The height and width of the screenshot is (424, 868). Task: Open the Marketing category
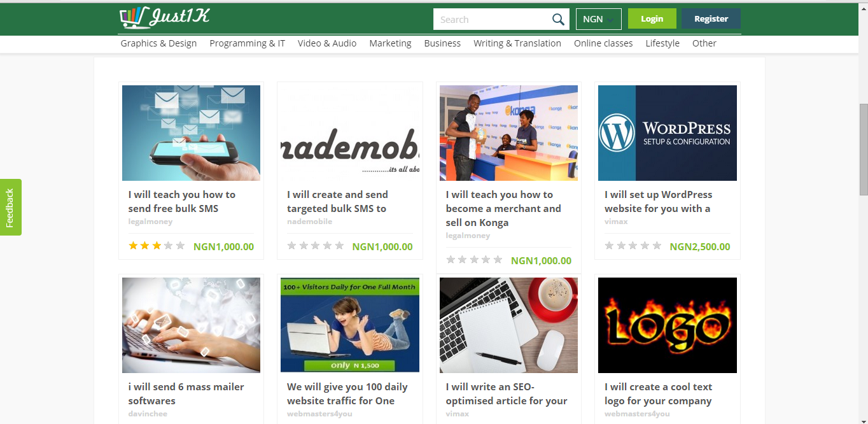pyautogui.click(x=390, y=43)
